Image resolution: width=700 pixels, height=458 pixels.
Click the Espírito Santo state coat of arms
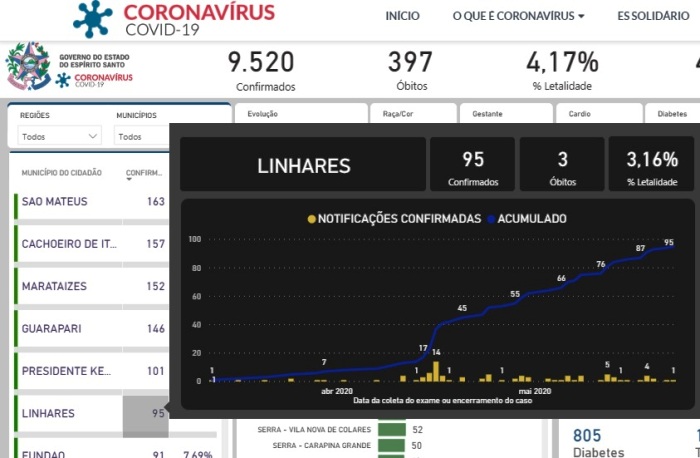point(28,66)
